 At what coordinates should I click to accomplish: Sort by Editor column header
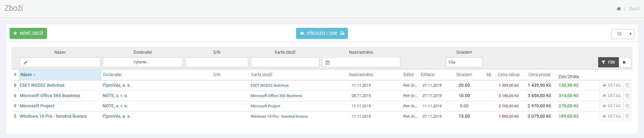[x=409, y=75]
